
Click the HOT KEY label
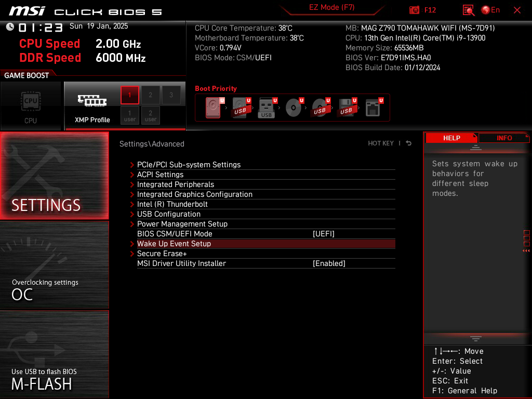pyautogui.click(x=381, y=143)
